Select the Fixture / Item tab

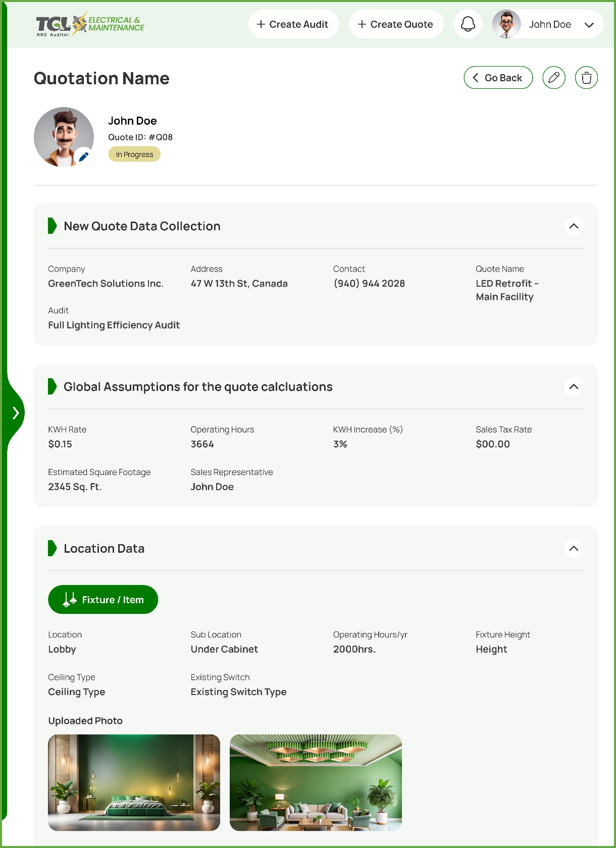[103, 600]
